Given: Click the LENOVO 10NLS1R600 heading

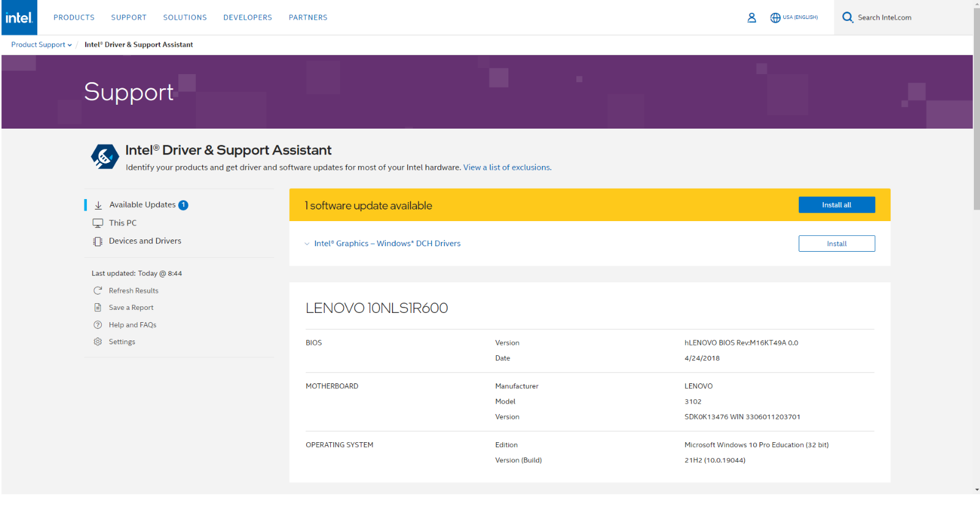Looking at the screenshot, I should pos(377,308).
